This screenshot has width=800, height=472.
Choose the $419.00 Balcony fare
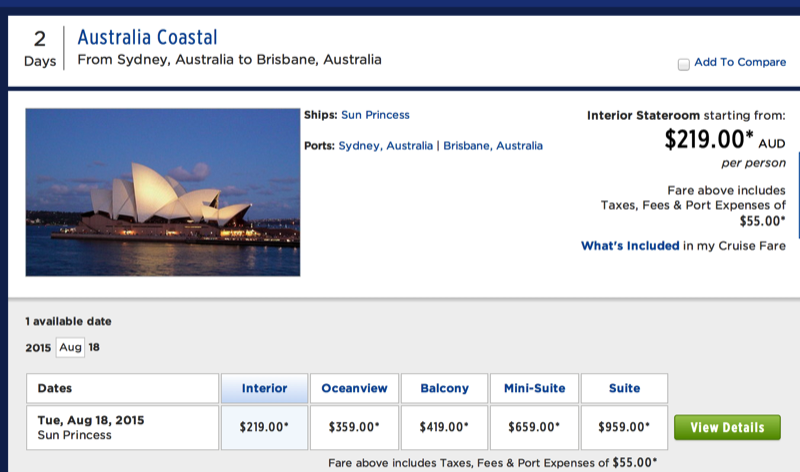444,427
